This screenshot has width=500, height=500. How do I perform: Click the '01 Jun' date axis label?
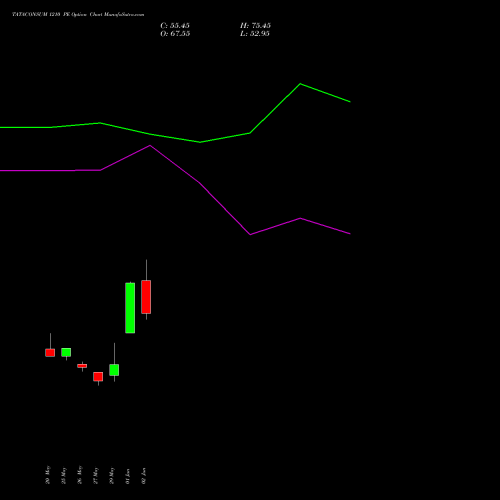(128, 476)
